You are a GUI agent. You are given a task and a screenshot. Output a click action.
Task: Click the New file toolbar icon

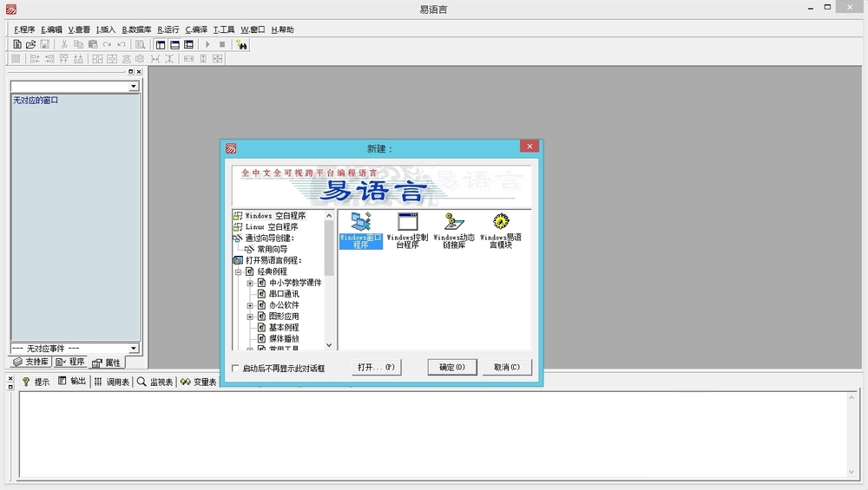(x=17, y=44)
